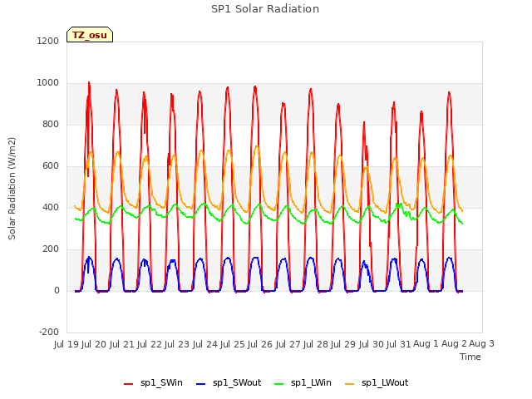Click the red sp1_SWin legend swatch

pyautogui.click(x=129, y=384)
